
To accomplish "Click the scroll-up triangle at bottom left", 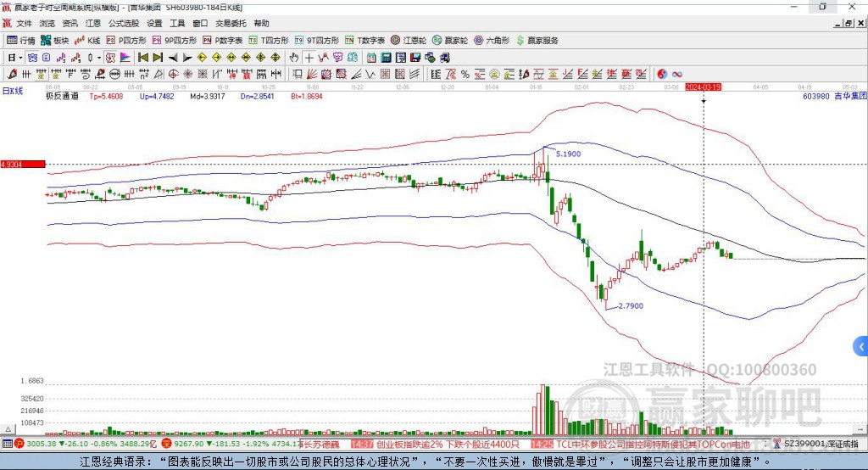I will (x=8, y=429).
